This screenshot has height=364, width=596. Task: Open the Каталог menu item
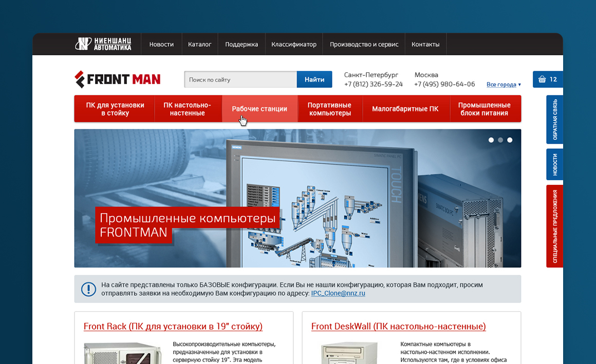(199, 44)
